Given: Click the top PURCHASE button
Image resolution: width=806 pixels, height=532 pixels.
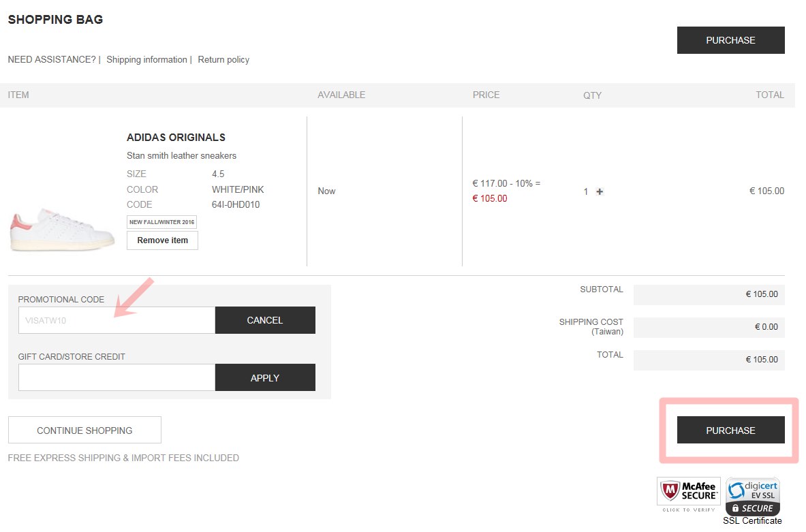Looking at the screenshot, I should coord(730,40).
